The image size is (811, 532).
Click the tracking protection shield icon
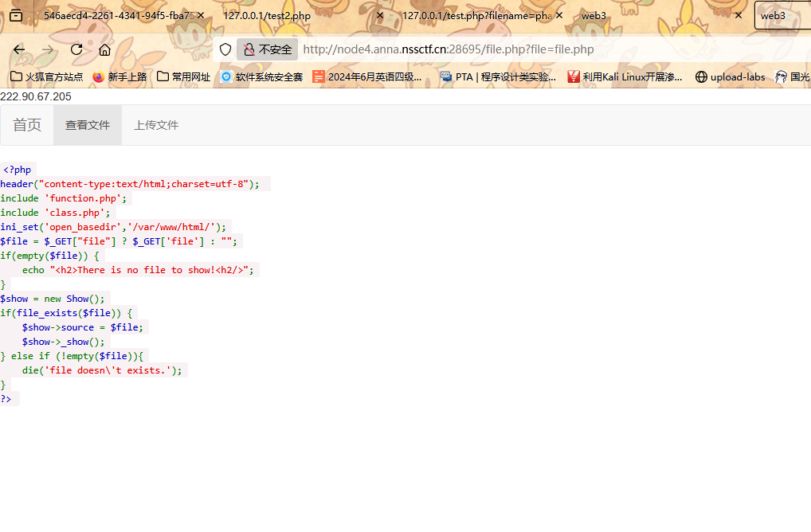point(225,49)
